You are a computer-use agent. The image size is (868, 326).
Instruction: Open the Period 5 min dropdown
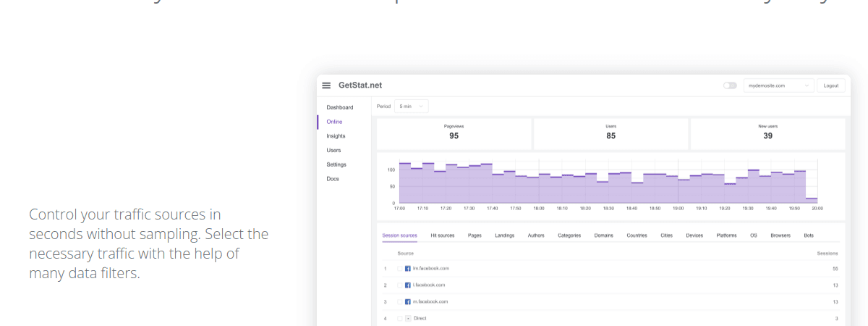412,106
